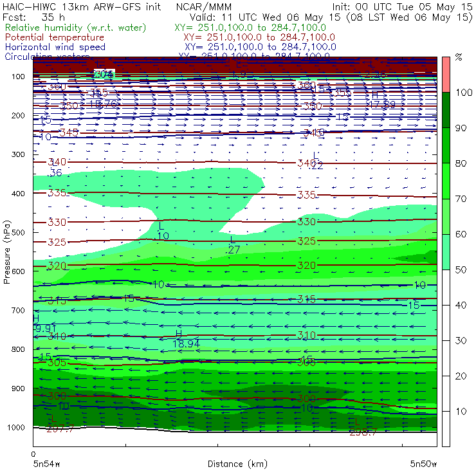
Task: Pick the 50–60% aqua colorbar segment
Action: [446, 252]
